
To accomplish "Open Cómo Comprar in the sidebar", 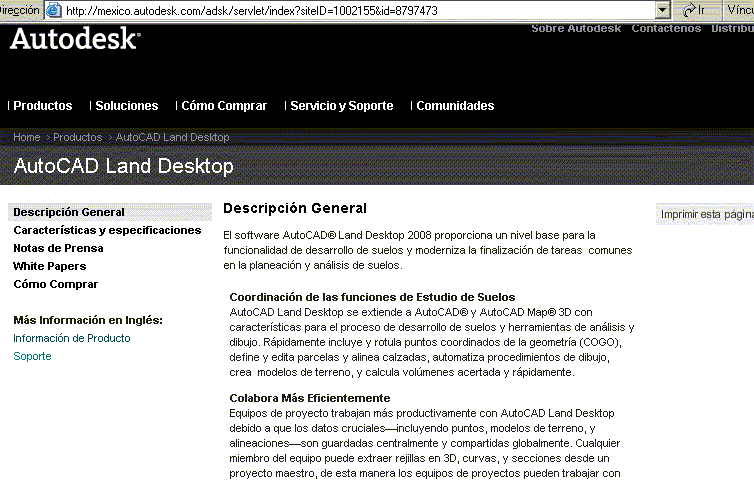I will tap(55, 284).
